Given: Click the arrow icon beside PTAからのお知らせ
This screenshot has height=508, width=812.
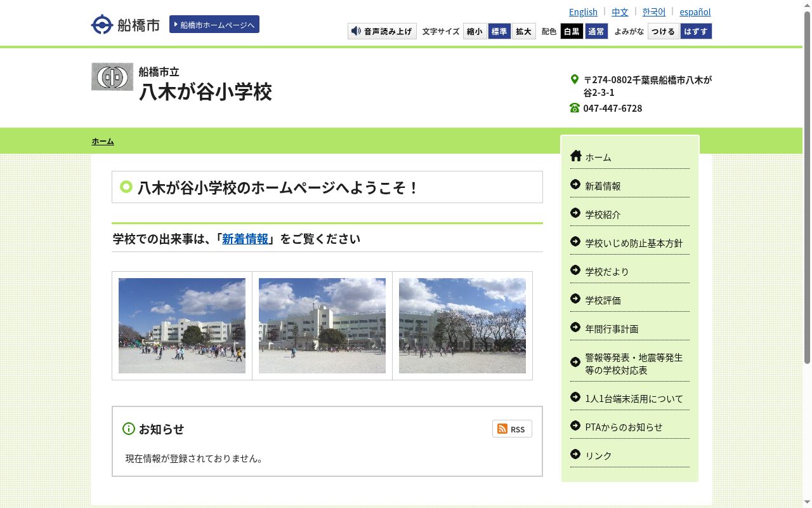Looking at the screenshot, I should (575, 425).
